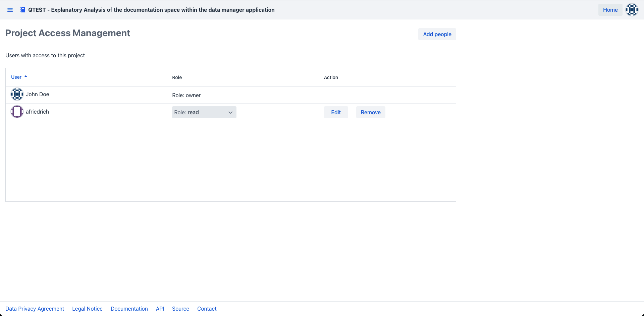644x316 pixels.
Task: Click the John Doe user name
Action: click(x=38, y=94)
